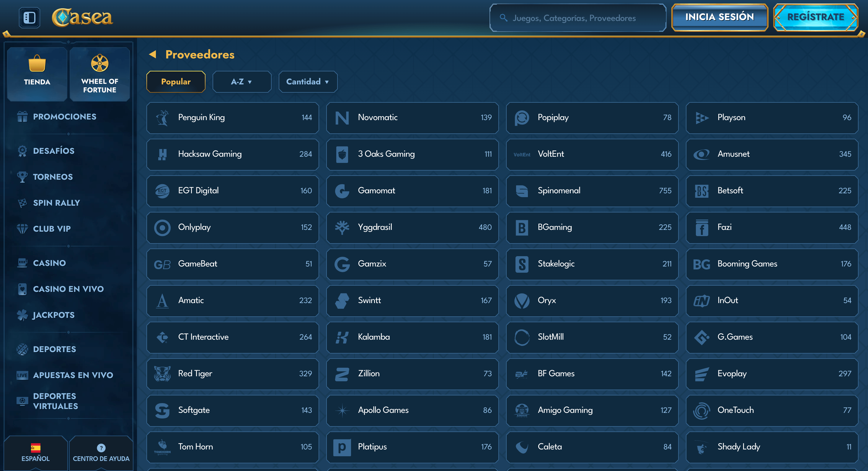This screenshot has width=868, height=471.
Task: Click the Promociones gift icon
Action: tap(22, 117)
